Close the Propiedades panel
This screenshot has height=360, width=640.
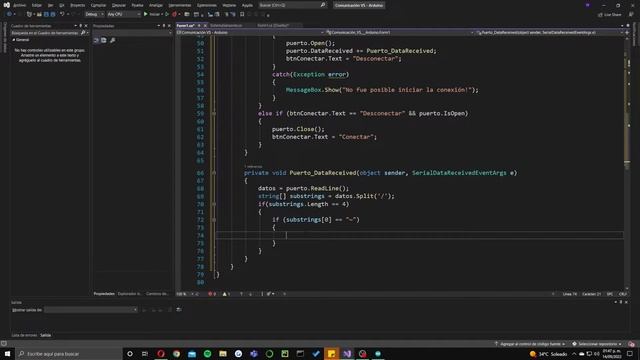[x=169, y=26]
